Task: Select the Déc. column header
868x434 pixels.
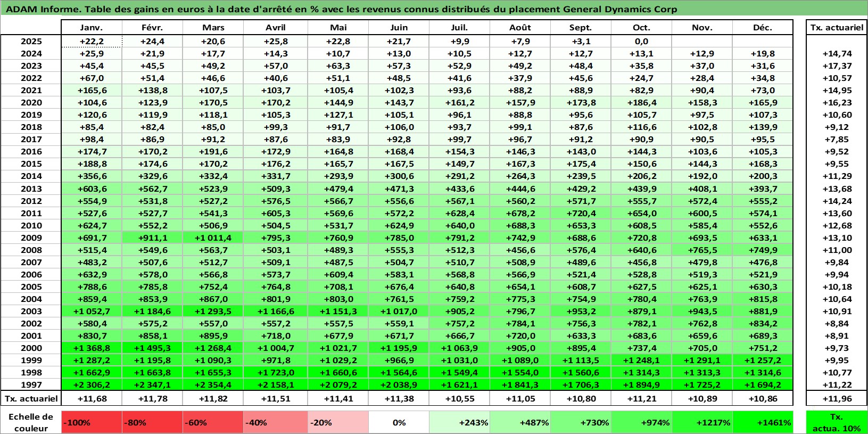Action: (763, 27)
